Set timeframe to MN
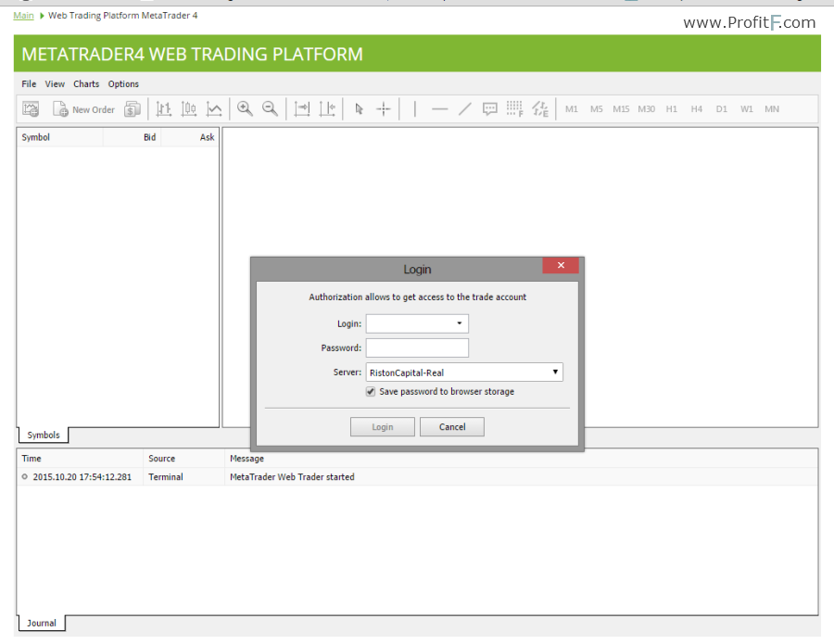 click(x=772, y=109)
